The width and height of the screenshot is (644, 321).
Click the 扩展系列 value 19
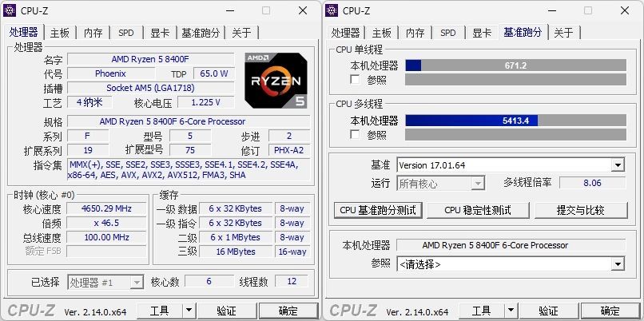pyautogui.click(x=88, y=150)
